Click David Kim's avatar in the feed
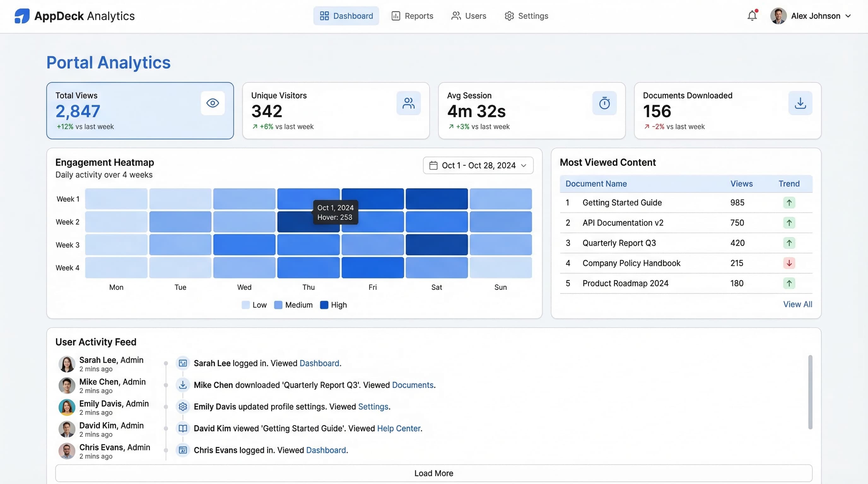The height and width of the screenshot is (484, 868). 67,429
